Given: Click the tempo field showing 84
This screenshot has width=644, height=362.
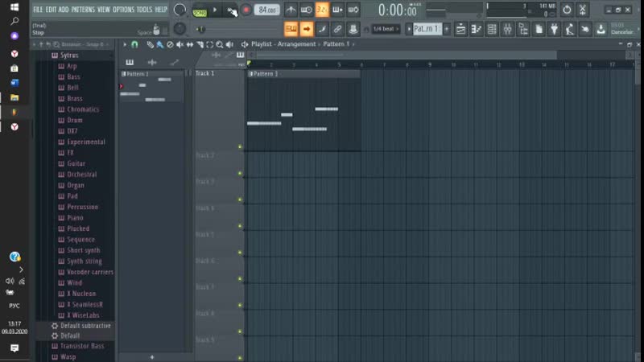Looking at the screenshot, I should click(267, 10).
